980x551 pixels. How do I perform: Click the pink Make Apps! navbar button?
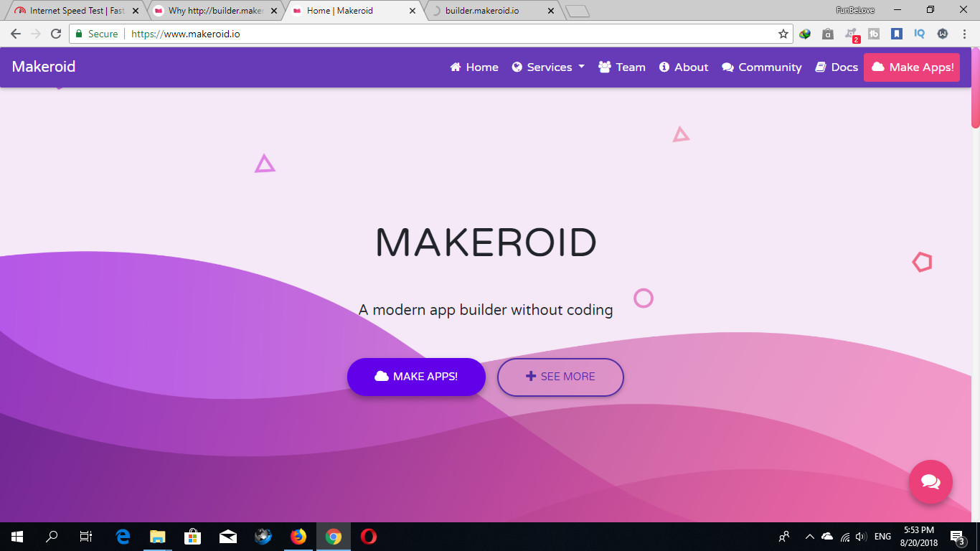[912, 67]
